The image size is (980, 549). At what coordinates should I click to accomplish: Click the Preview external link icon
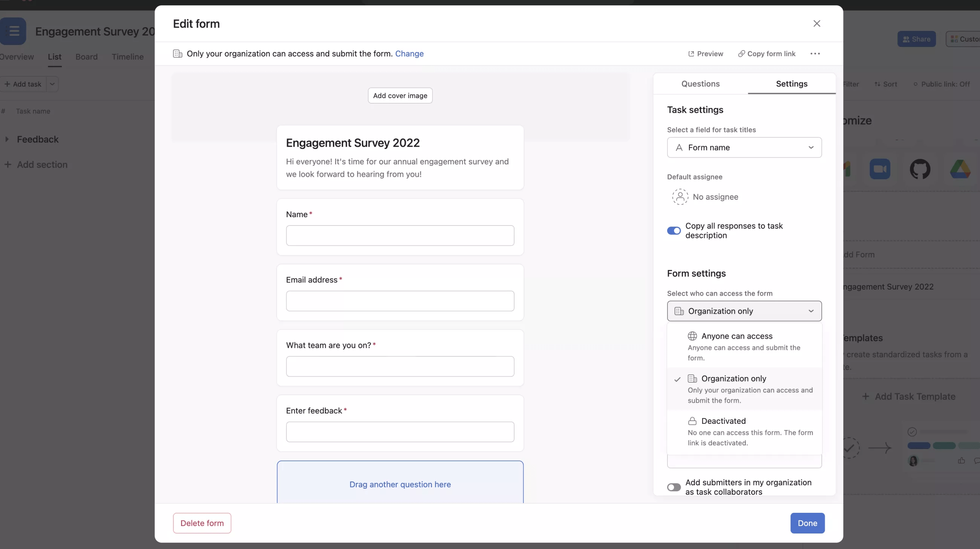[x=691, y=54]
